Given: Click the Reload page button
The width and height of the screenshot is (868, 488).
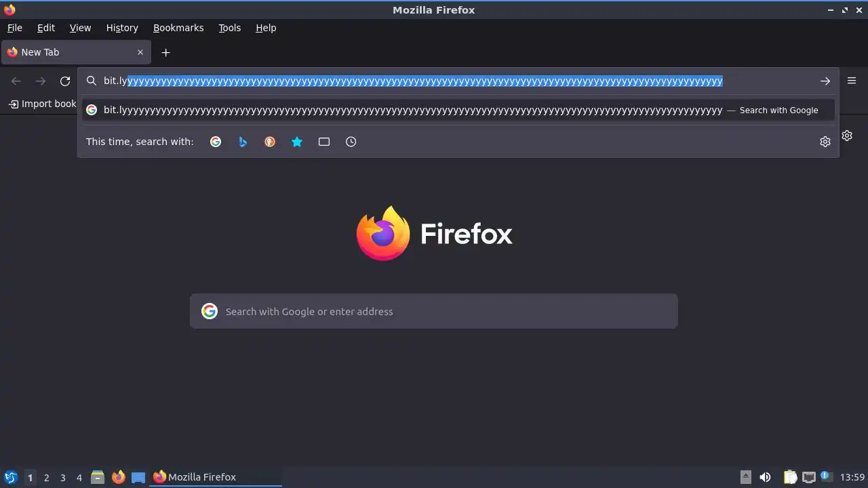Looking at the screenshot, I should tap(65, 81).
